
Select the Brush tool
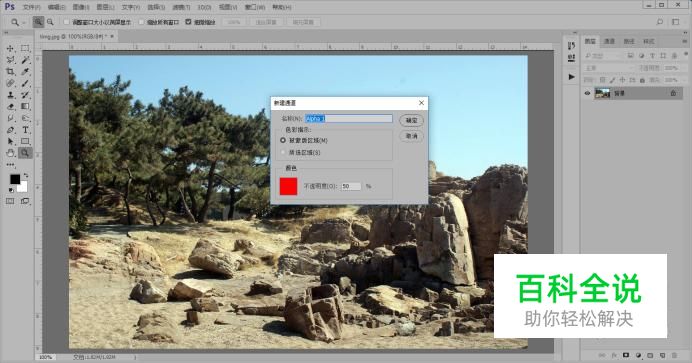point(25,83)
